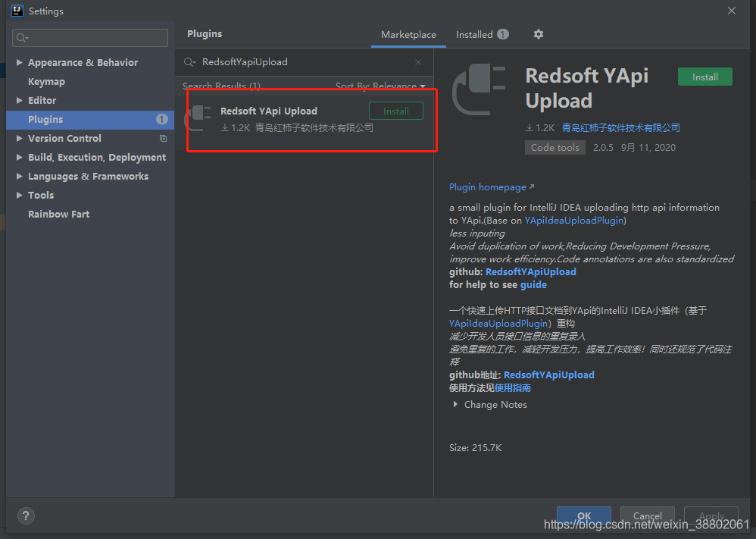Click the Installed tab count badge
The height and width of the screenshot is (539, 756).
click(503, 34)
